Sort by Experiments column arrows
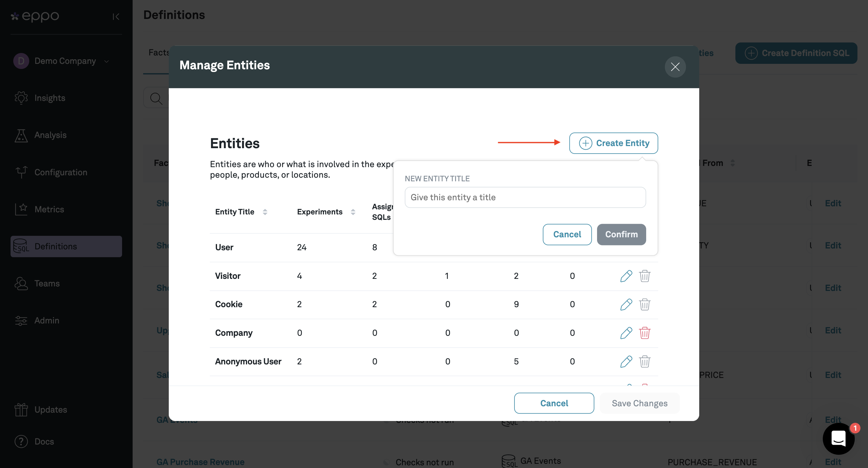 coord(353,212)
